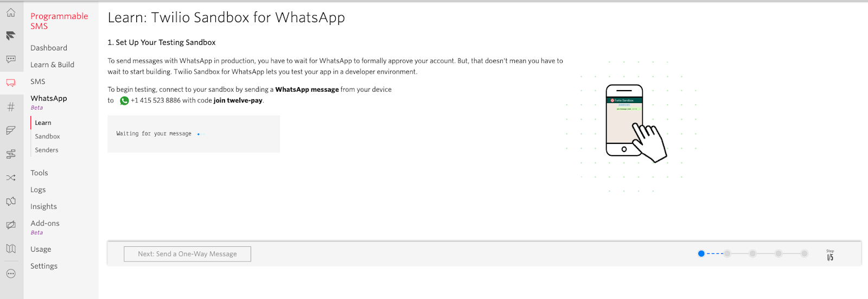Open the signpost flow icon in the rail

[x=11, y=154]
